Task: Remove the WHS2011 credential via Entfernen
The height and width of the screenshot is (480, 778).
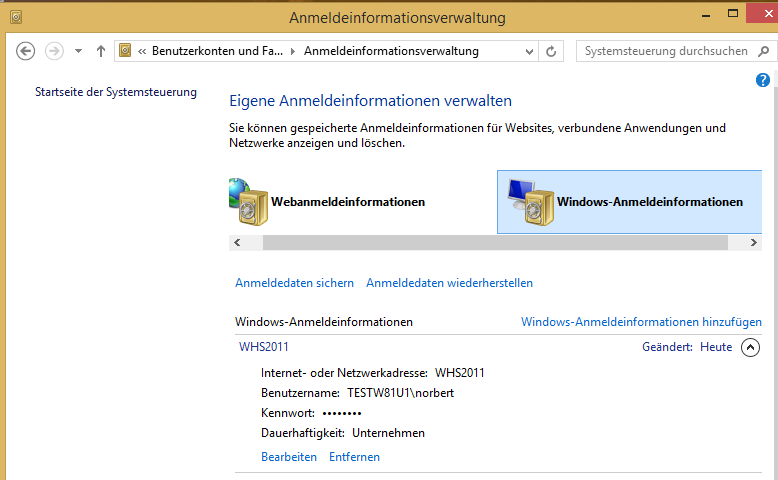Action: coord(354,457)
